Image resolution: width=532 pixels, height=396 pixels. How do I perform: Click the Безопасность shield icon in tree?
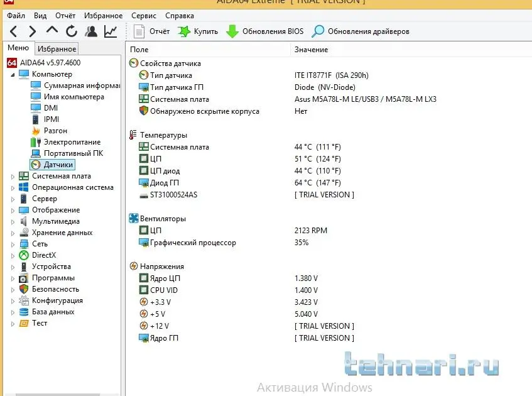24,289
